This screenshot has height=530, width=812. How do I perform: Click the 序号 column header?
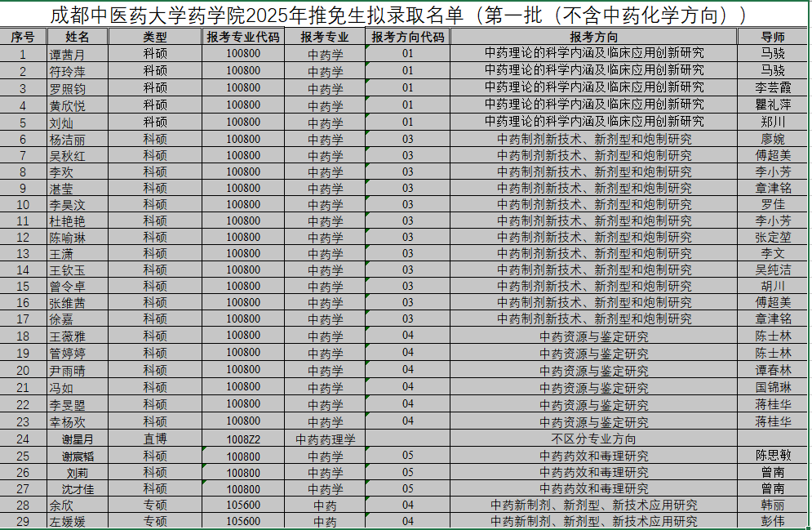23,38
